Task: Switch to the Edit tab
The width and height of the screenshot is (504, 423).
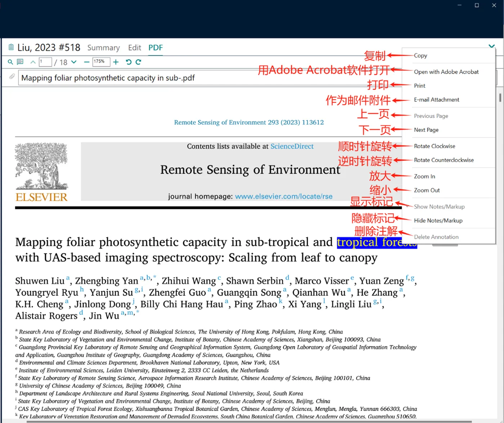Action: [135, 47]
